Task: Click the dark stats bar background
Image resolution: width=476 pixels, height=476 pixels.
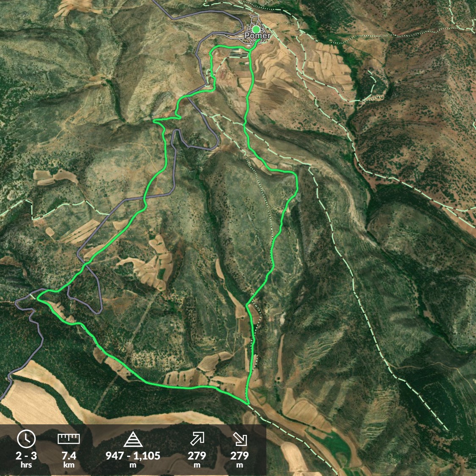Action: point(133,450)
